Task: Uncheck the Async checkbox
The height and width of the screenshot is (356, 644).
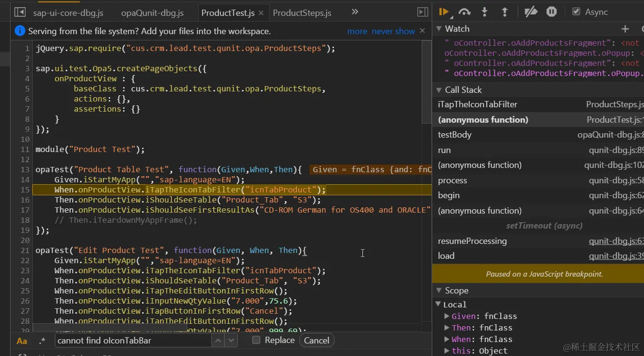Action: click(576, 12)
